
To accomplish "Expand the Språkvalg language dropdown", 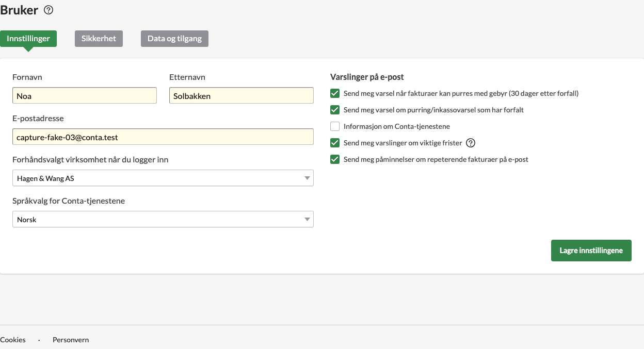I will [x=163, y=220].
